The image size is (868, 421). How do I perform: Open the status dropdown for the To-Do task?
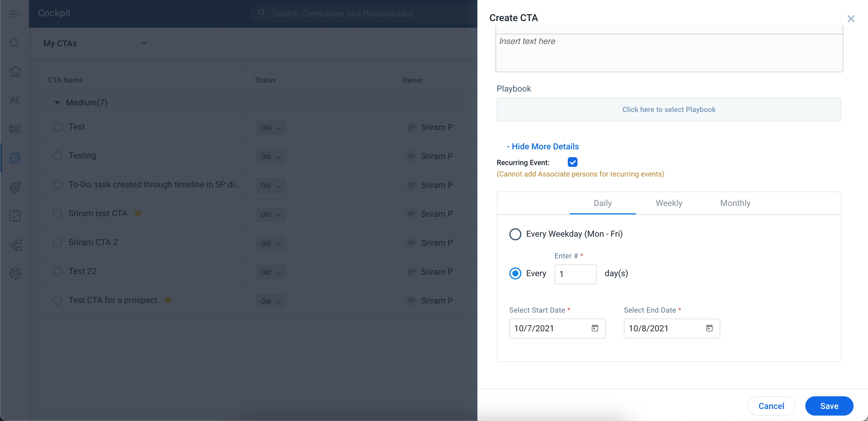[270, 186]
